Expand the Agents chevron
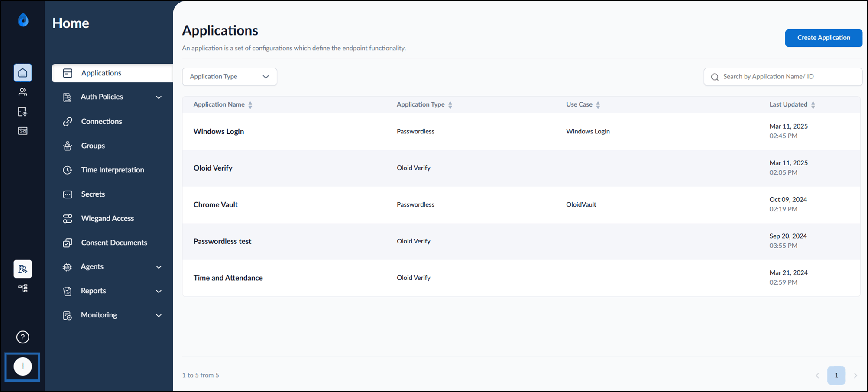Image resolution: width=868 pixels, height=392 pixels. click(x=159, y=267)
